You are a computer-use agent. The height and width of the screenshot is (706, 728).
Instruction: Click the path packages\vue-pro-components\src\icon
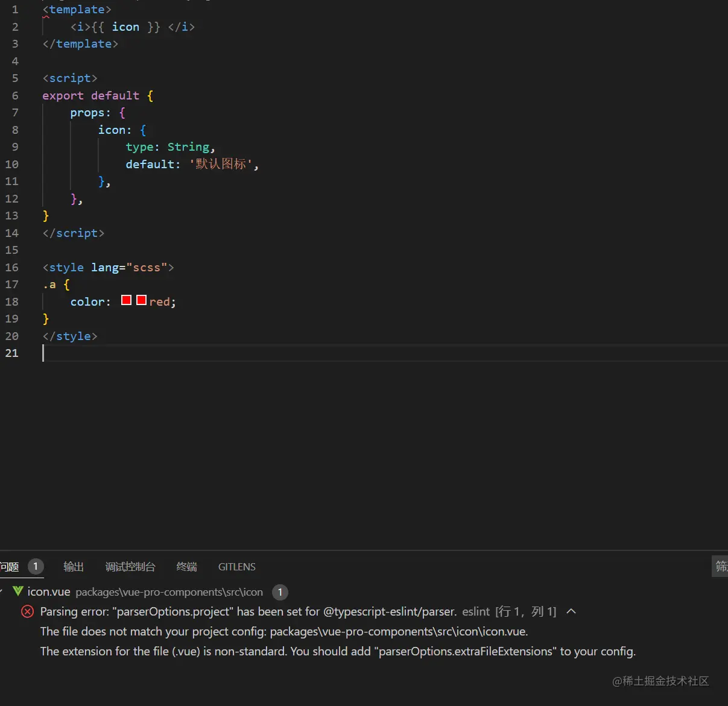(x=169, y=592)
